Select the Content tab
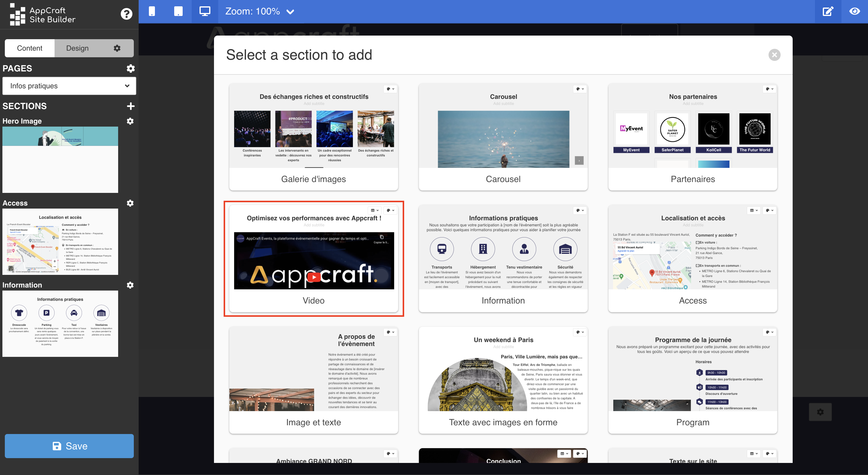The image size is (868, 475). point(30,48)
